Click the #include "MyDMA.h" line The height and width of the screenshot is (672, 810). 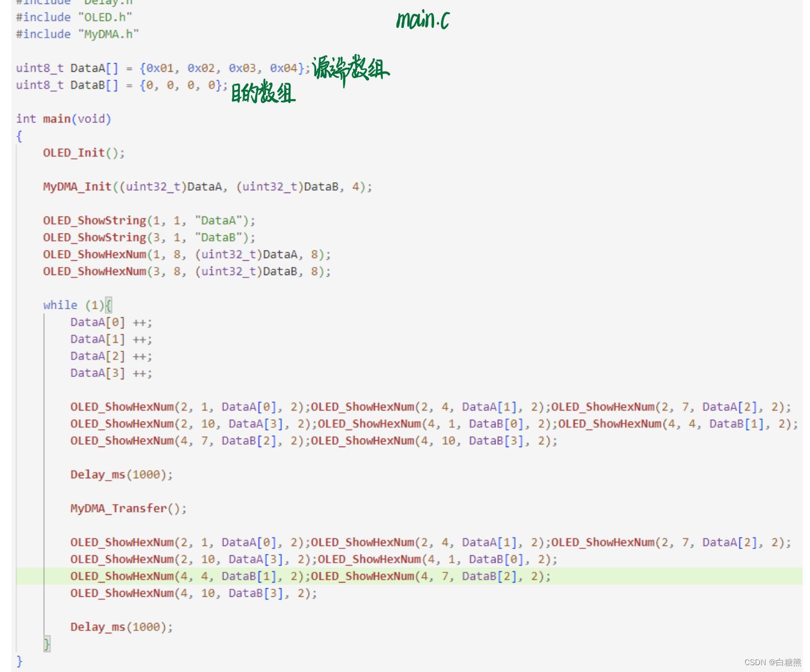point(77,34)
